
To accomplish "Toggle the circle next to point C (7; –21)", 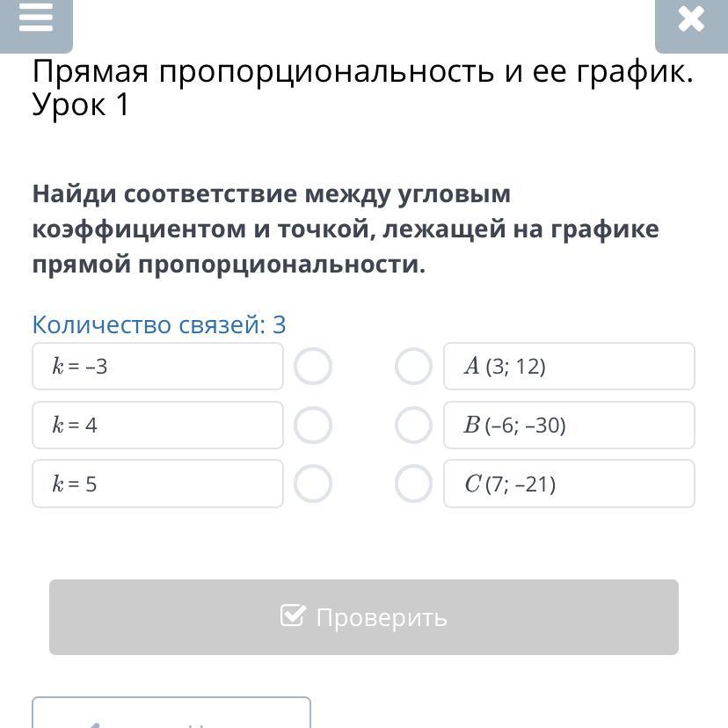I will (413, 484).
